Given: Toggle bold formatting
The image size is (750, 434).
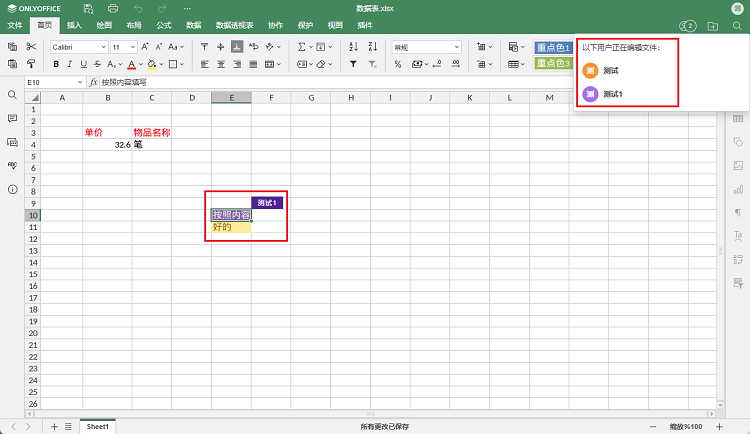Looking at the screenshot, I should [x=56, y=64].
